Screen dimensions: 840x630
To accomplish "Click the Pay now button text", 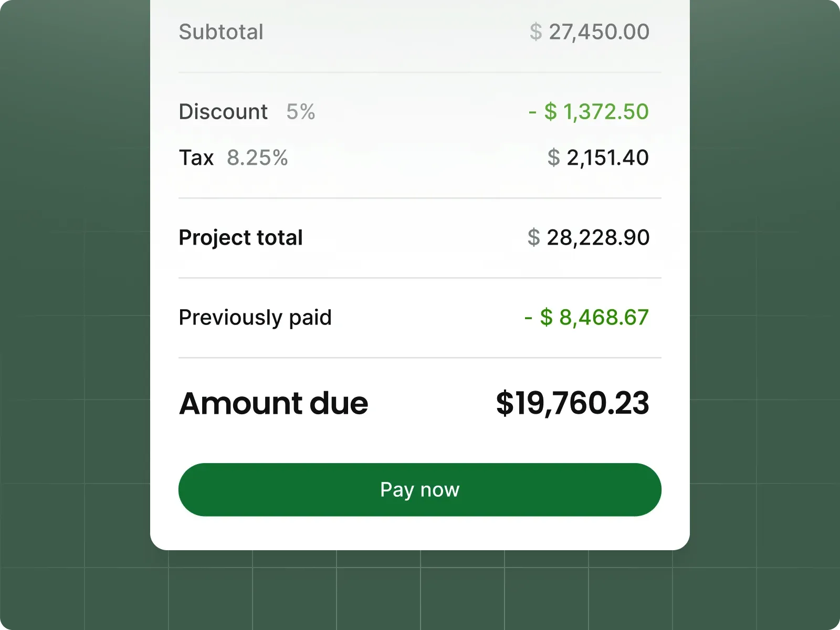I will click(x=419, y=489).
